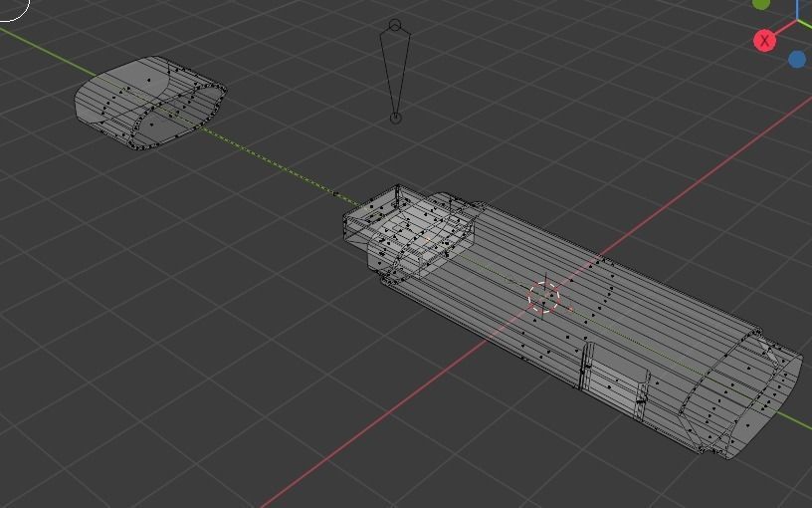This screenshot has width=812, height=508.
Task: Select the USB cap mesh object
Action: click(x=150, y=104)
